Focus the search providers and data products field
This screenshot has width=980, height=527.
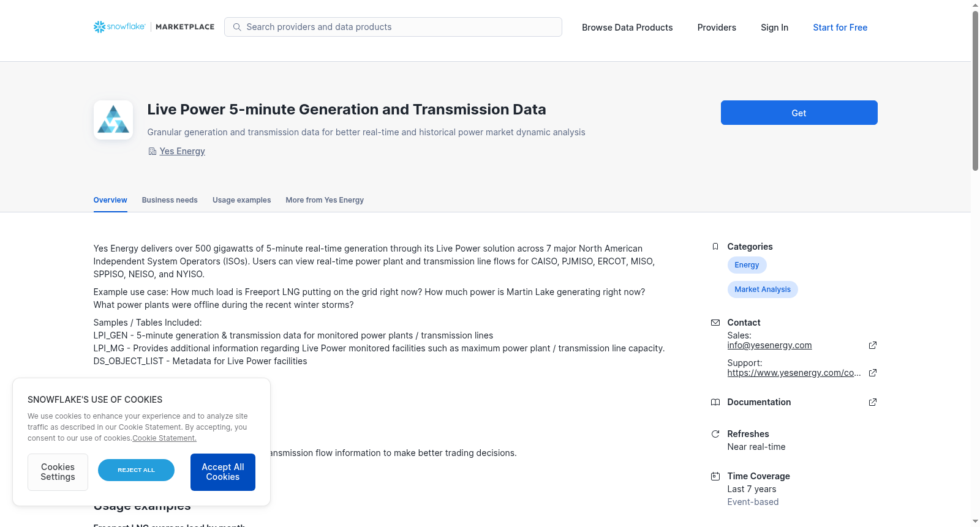point(393,27)
